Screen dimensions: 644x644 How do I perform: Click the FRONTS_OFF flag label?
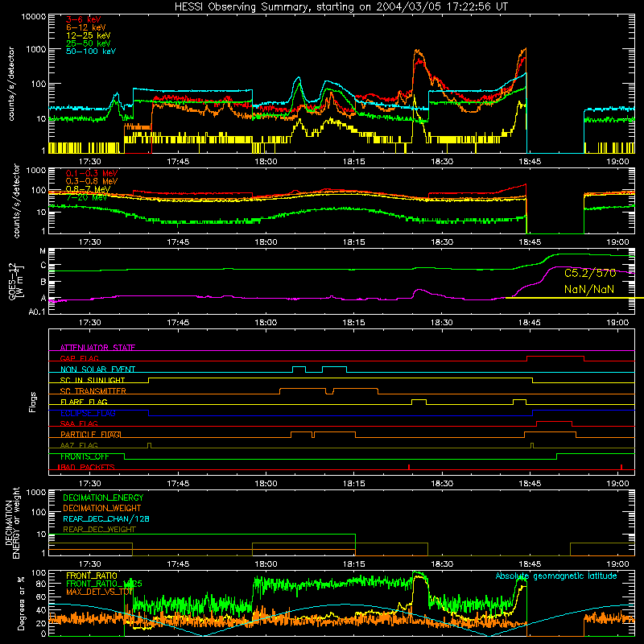click(85, 456)
